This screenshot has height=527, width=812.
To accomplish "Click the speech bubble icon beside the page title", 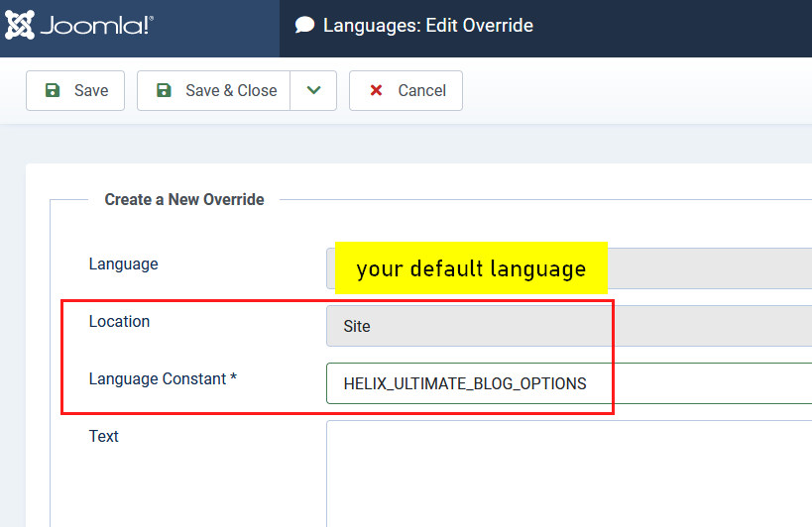I will pos(305,26).
